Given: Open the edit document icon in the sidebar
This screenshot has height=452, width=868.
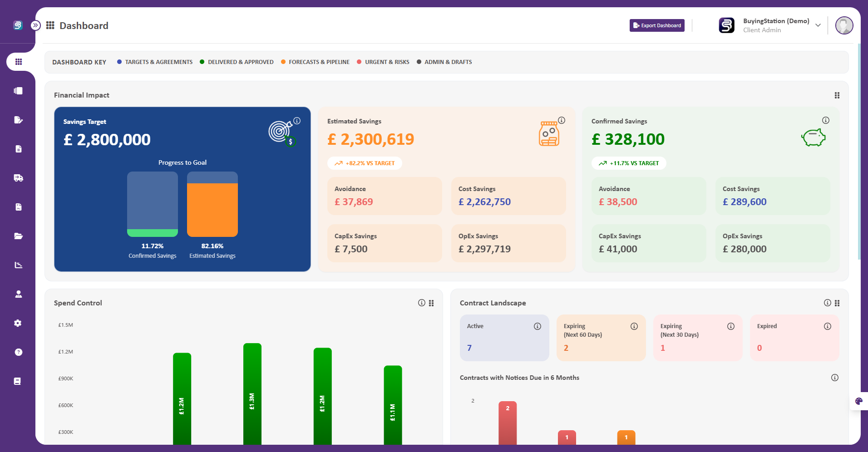Looking at the screenshot, I should tap(18, 120).
